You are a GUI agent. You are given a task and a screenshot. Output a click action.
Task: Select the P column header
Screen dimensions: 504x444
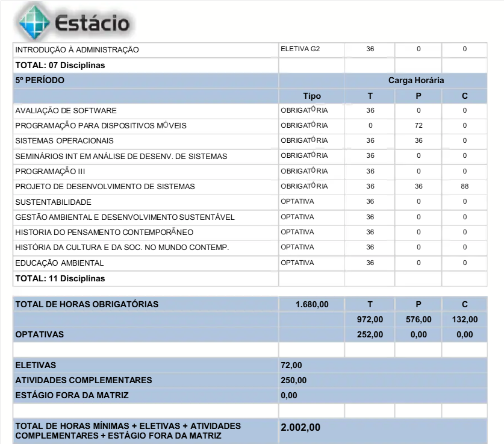pyautogui.click(x=417, y=95)
